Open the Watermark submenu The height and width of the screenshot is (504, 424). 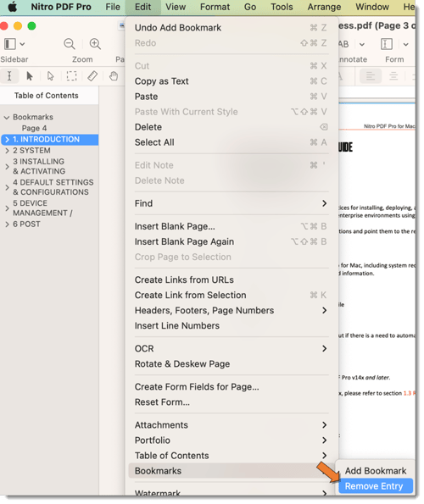click(x=231, y=493)
